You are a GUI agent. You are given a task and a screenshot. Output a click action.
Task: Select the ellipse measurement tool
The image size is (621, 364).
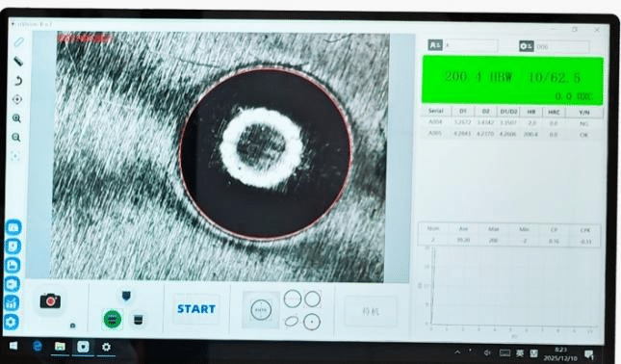pyautogui.click(x=292, y=321)
